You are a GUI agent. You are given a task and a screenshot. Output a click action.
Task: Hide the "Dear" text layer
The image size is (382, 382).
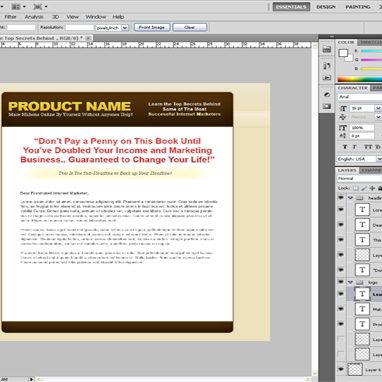(341, 225)
